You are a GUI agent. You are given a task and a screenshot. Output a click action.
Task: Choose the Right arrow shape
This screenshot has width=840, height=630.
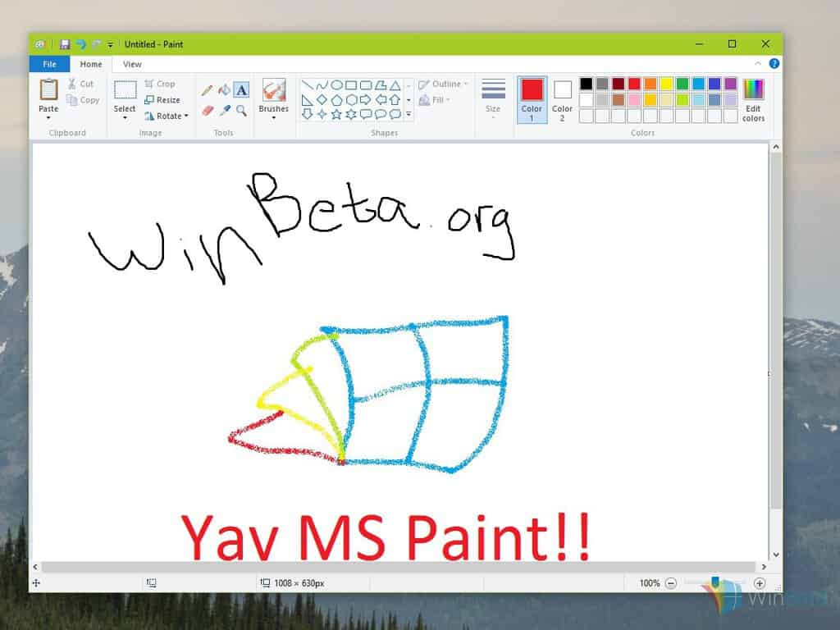click(366, 99)
